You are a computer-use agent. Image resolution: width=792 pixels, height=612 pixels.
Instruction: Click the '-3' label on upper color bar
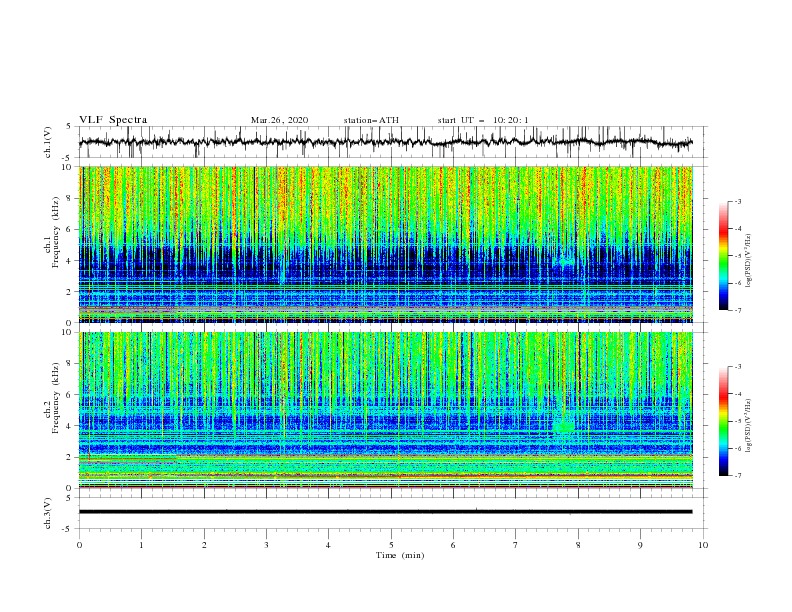[x=737, y=201]
